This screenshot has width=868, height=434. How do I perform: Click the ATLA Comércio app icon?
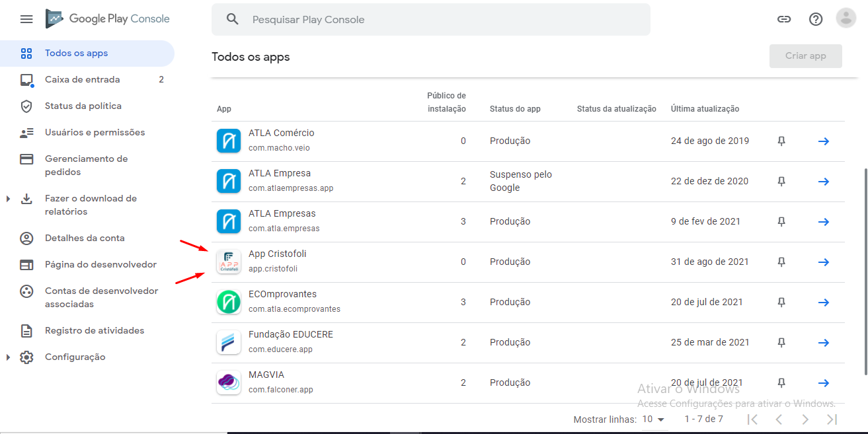coord(229,141)
